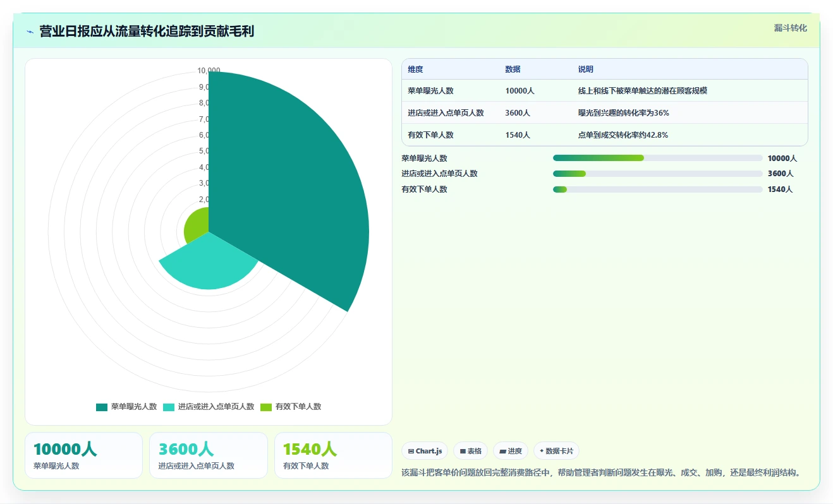The width and height of the screenshot is (833, 504).
Task: Select the 10000人 stat card
Action: click(83, 455)
